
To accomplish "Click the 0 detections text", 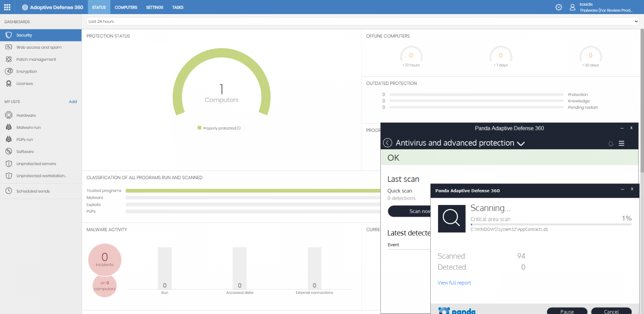I will pos(401,198).
